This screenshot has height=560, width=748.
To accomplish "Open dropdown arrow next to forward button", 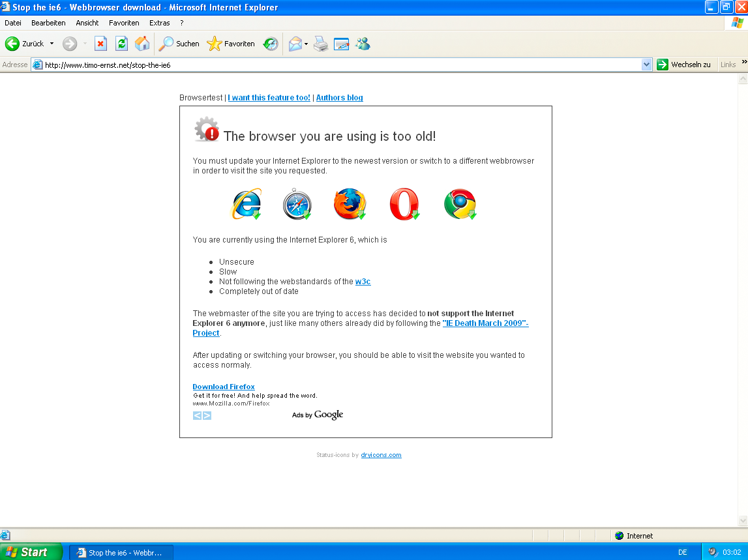I will tap(85, 44).
